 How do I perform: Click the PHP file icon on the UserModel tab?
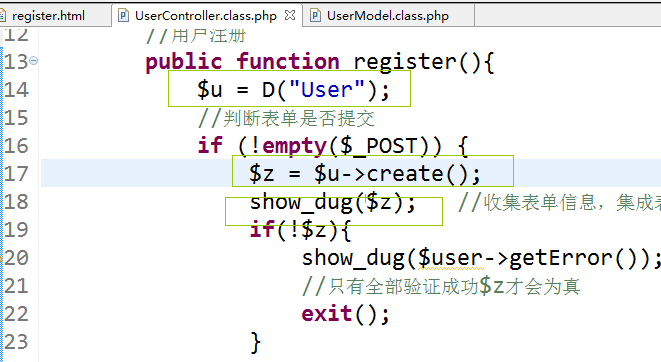pyautogui.click(x=315, y=16)
